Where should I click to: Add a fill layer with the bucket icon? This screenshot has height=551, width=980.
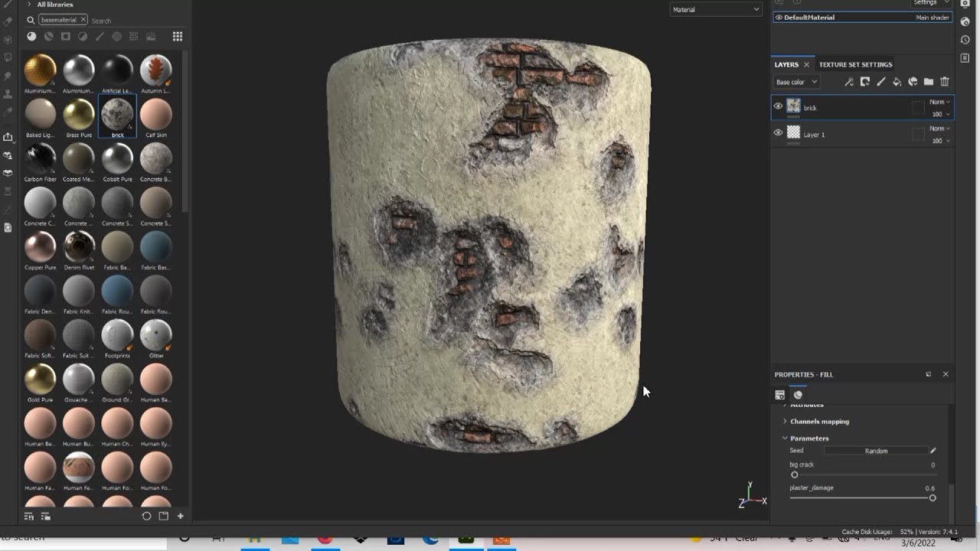(897, 82)
